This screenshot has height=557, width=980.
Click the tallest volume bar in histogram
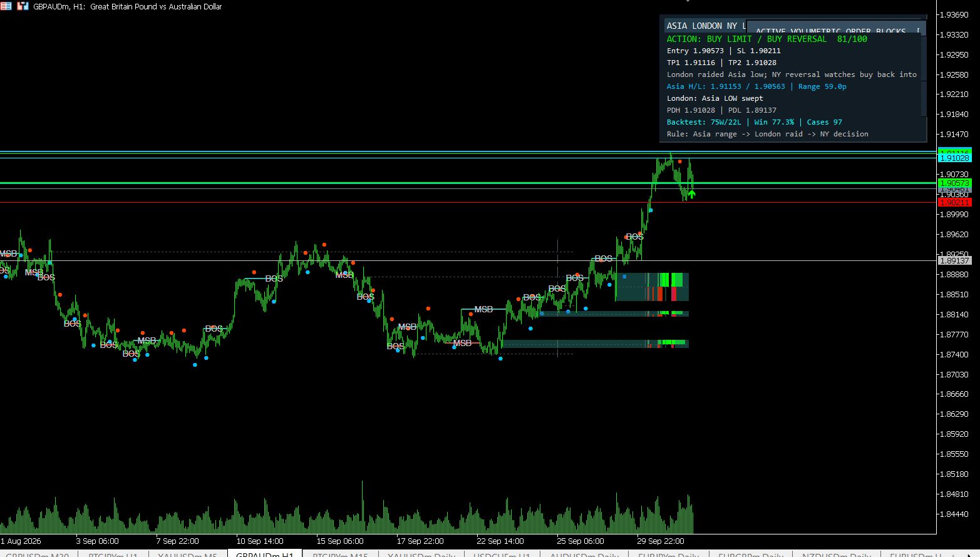pos(362,507)
